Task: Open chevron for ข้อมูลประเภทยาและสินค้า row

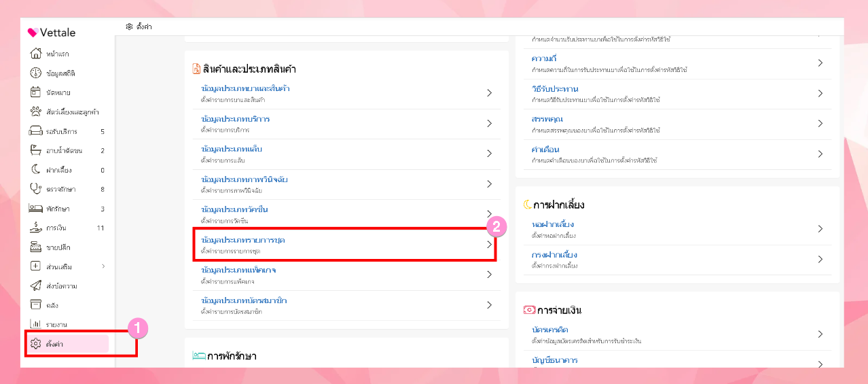Action: (x=489, y=93)
